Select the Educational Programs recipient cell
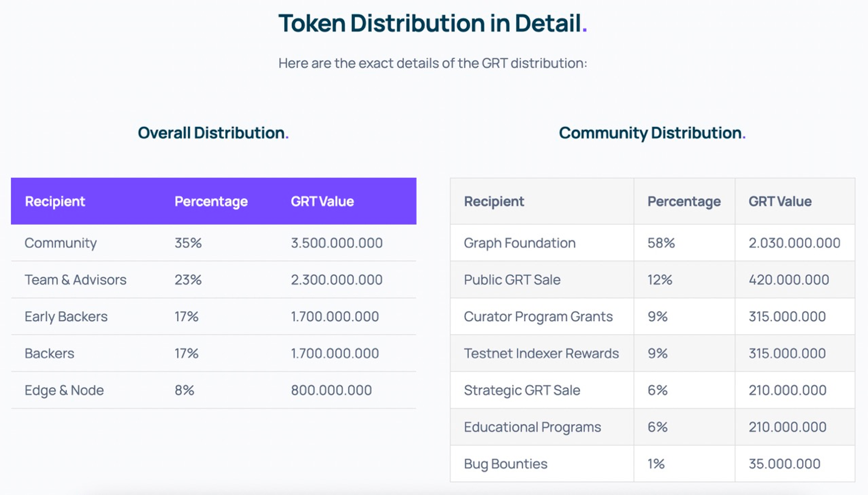The image size is (868, 495). point(532,427)
